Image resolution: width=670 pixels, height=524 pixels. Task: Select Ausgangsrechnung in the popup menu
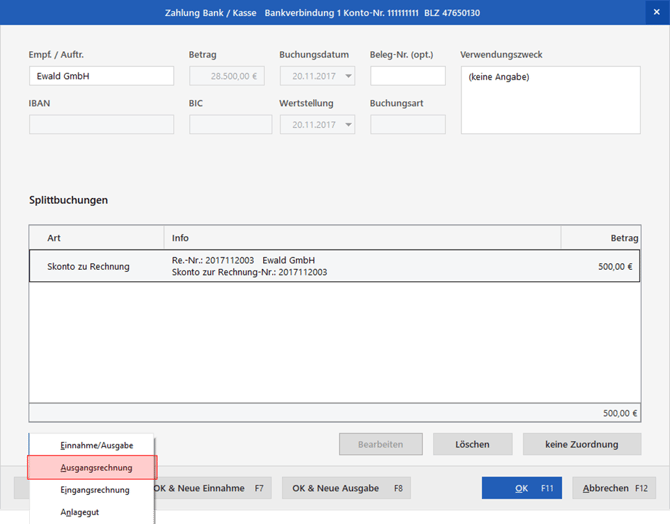tap(96, 467)
